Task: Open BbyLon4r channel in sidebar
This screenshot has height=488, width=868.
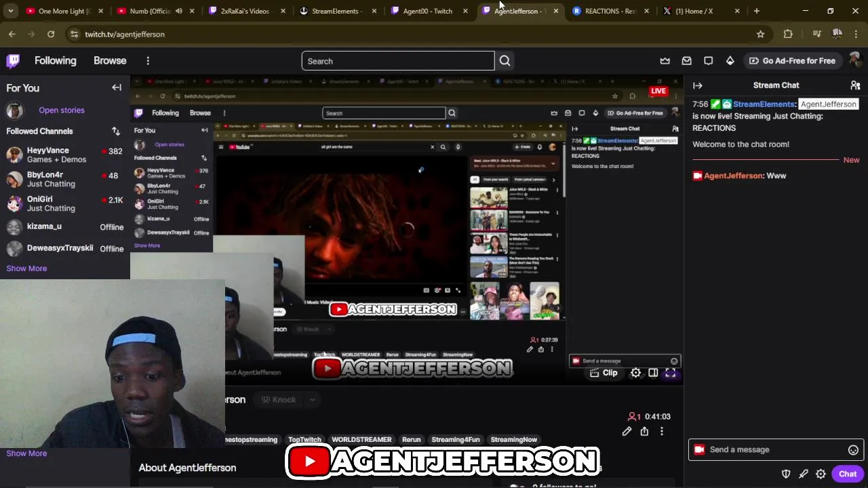Action: click(x=65, y=179)
